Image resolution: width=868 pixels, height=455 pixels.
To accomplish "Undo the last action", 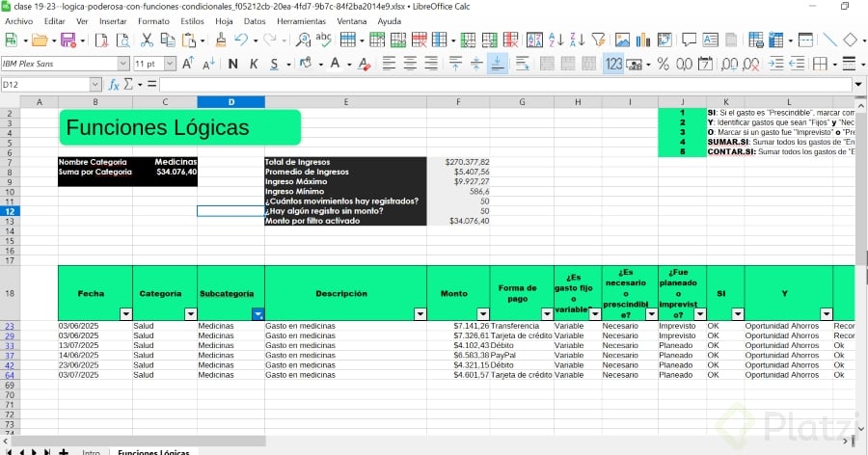I will (241, 40).
